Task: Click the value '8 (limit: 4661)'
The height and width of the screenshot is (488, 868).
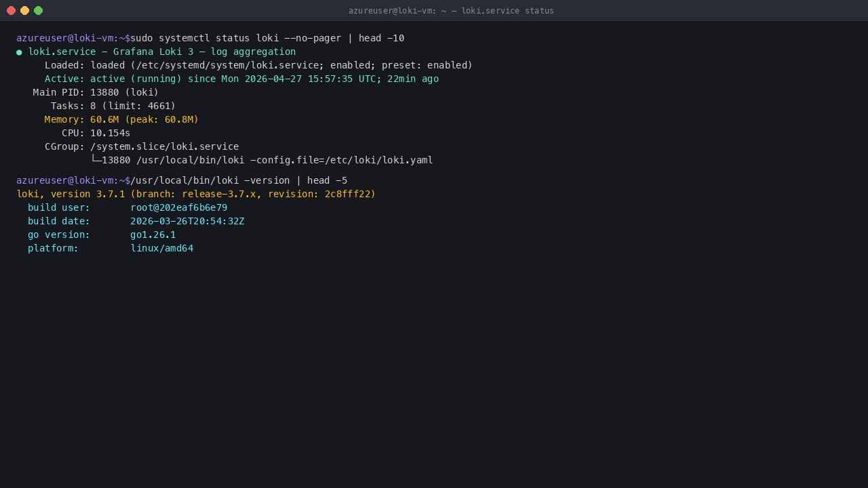Action: [x=133, y=106]
